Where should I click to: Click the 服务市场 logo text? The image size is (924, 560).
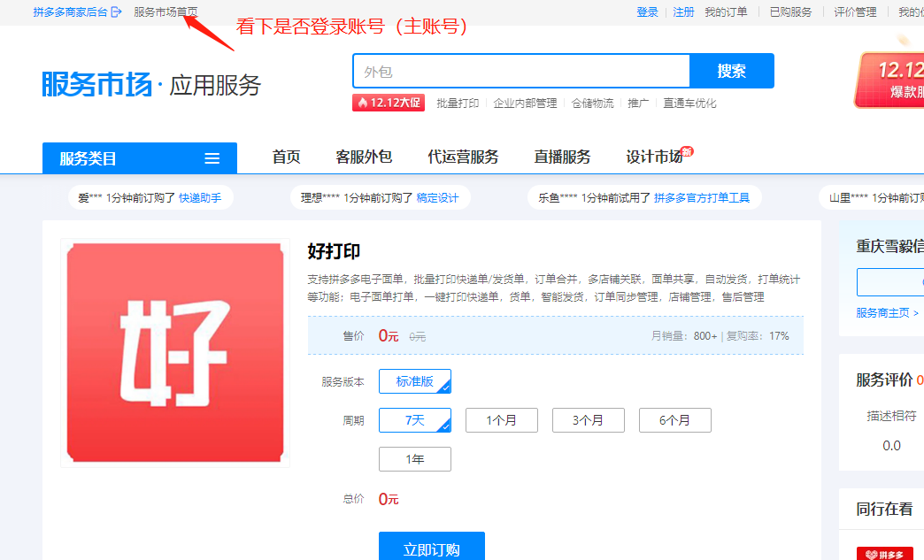tap(96, 84)
